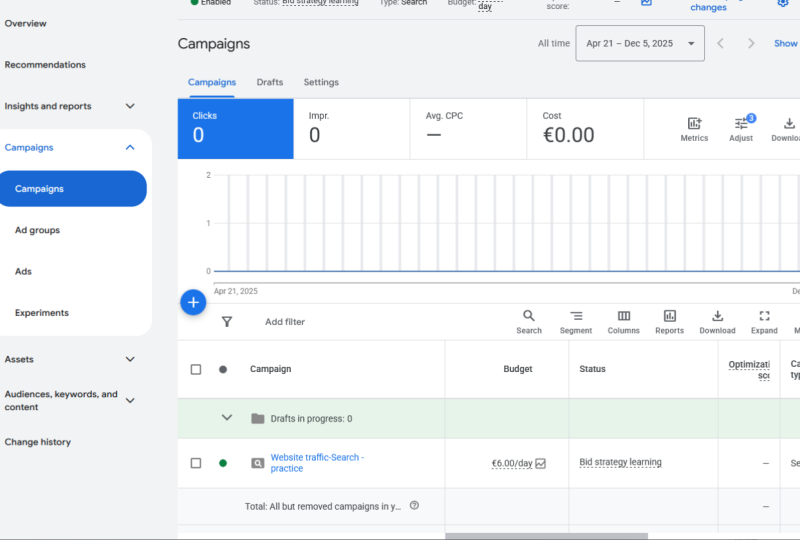800x540 pixels.
Task: Click the Total: All but removed campaigns text
Action: pyautogui.click(x=322, y=506)
